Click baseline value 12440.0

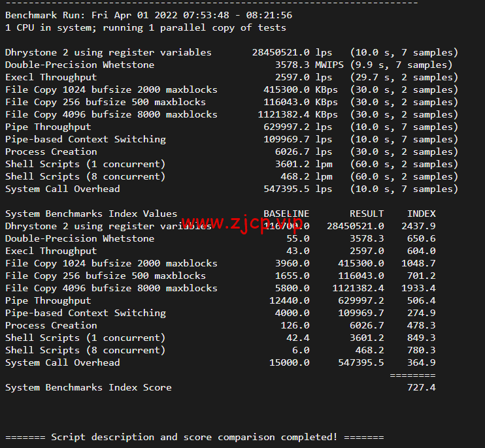tap(289, 300)
